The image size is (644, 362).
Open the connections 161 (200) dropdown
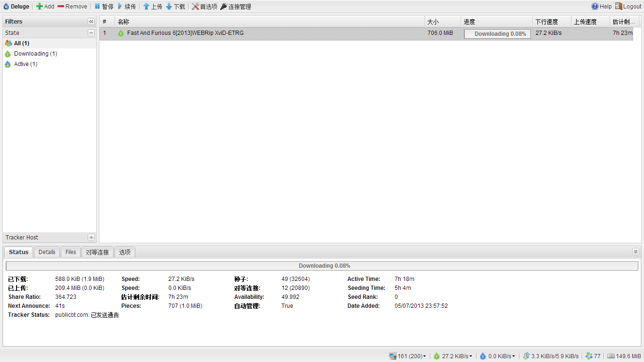click(407, 356)
